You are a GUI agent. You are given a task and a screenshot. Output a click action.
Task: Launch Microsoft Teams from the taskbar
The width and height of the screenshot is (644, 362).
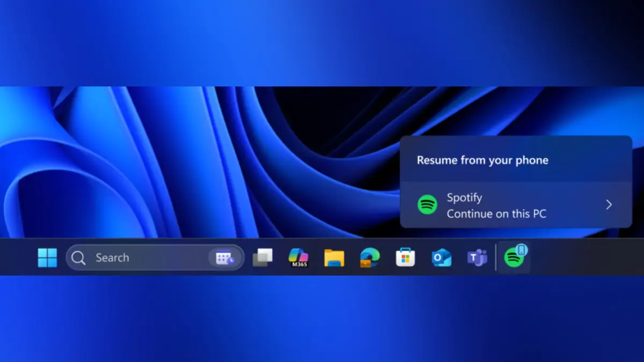(x=477, y=258)
